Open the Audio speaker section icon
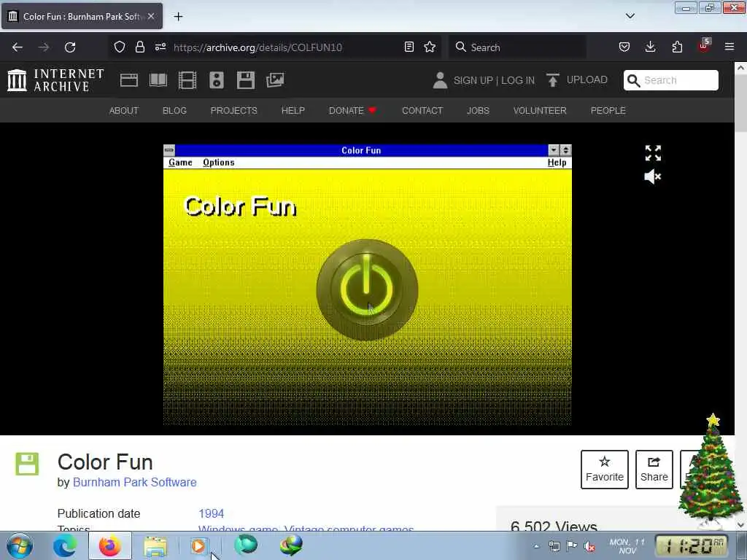This screenshot has height=560, width=747. pos(216,80)
